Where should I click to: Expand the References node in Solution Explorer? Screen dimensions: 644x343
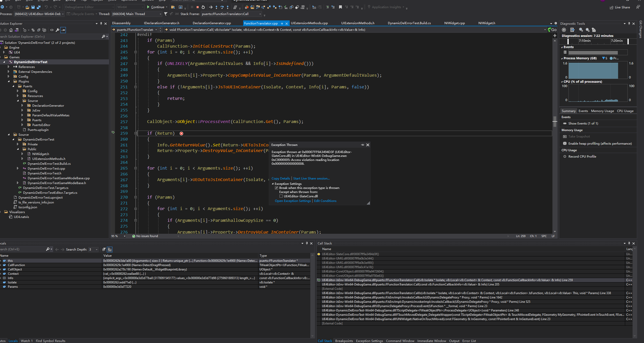(x=9, y=67)
